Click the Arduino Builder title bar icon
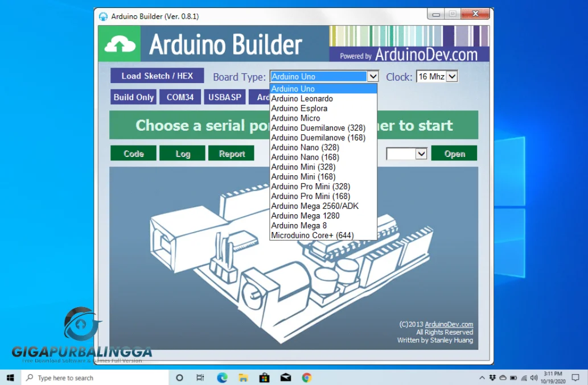This screenshot has width=588, height=385. [x=103, y=16]
